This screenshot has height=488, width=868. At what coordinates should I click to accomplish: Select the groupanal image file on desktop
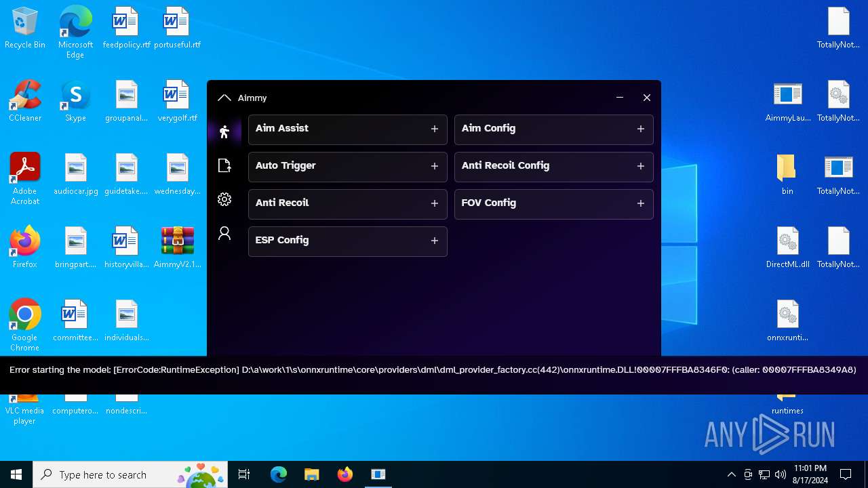click(x=126, y=102)
